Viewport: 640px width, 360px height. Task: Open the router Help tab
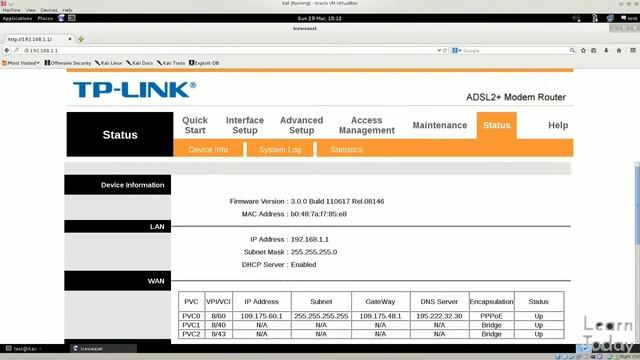[x=558, y=125]
